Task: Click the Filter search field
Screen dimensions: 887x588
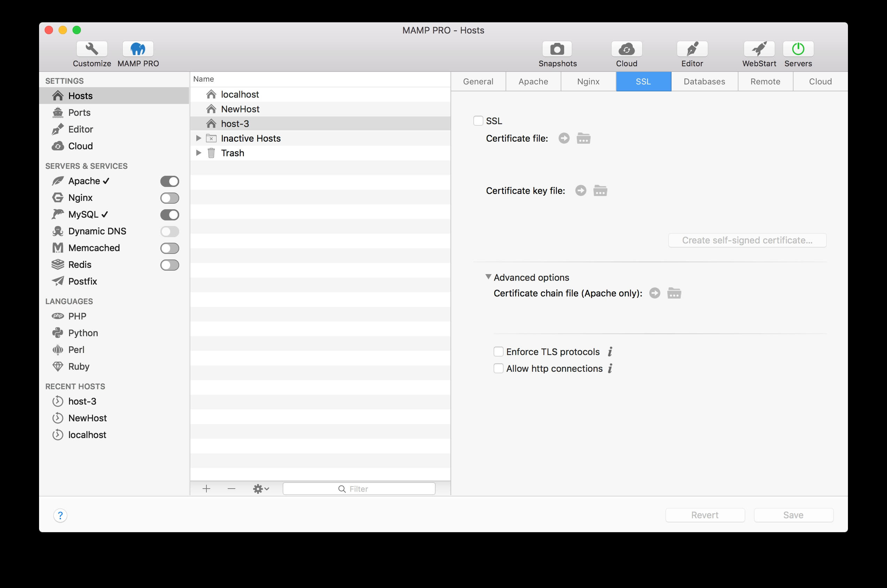Action: 359,489
